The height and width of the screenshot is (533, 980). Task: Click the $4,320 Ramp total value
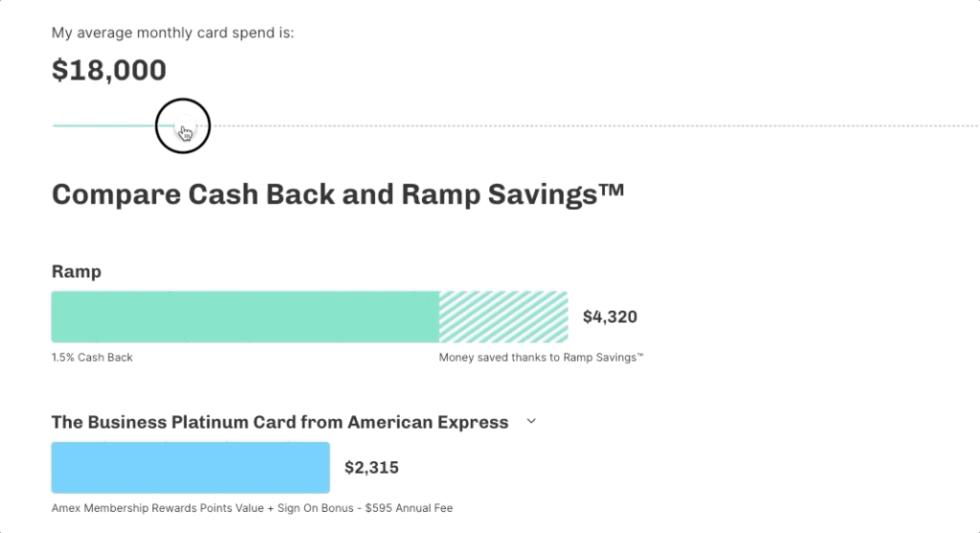click(610, 317)
